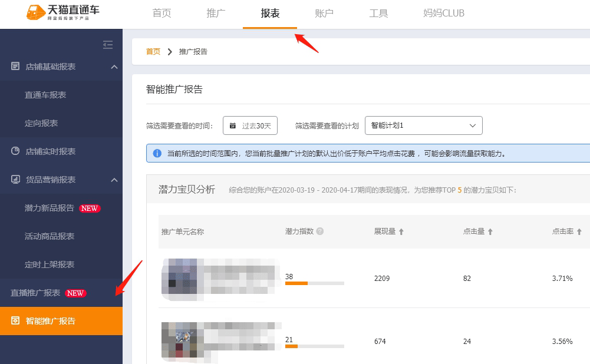Open 直通车报表 in the sidebar
Viewport: 590px width, 364px height.
coord(45,95)
